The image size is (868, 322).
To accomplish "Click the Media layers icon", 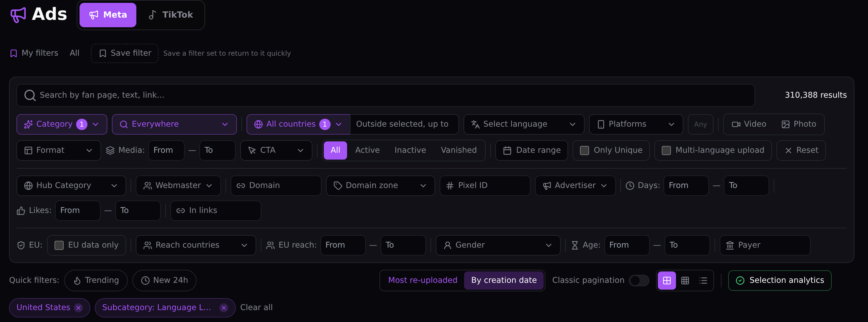I will pos(110,150).
